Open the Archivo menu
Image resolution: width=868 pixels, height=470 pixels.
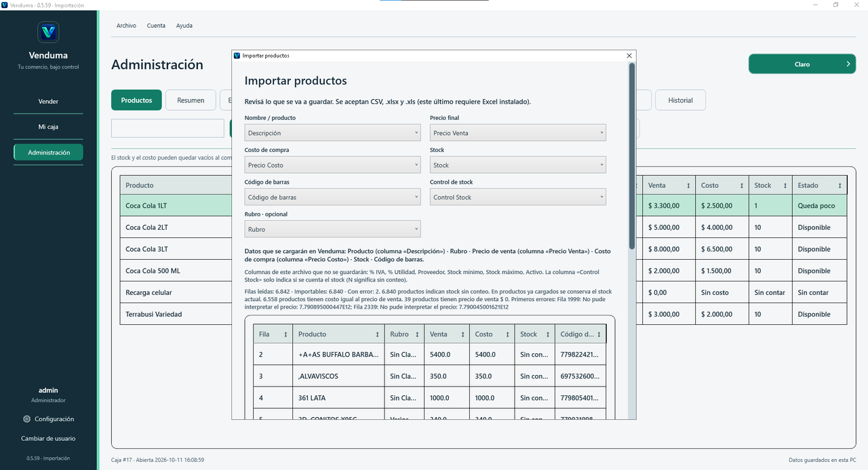tap(126, 26)
